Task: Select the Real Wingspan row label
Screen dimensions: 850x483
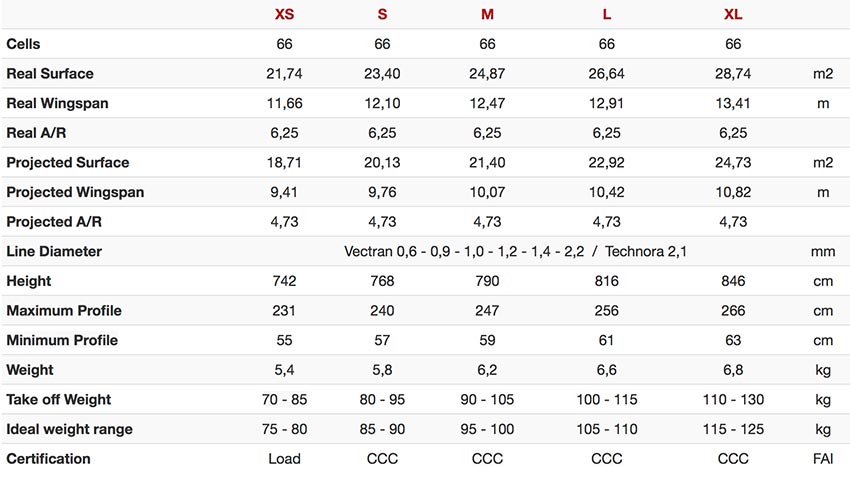Action: click(57, 104)
